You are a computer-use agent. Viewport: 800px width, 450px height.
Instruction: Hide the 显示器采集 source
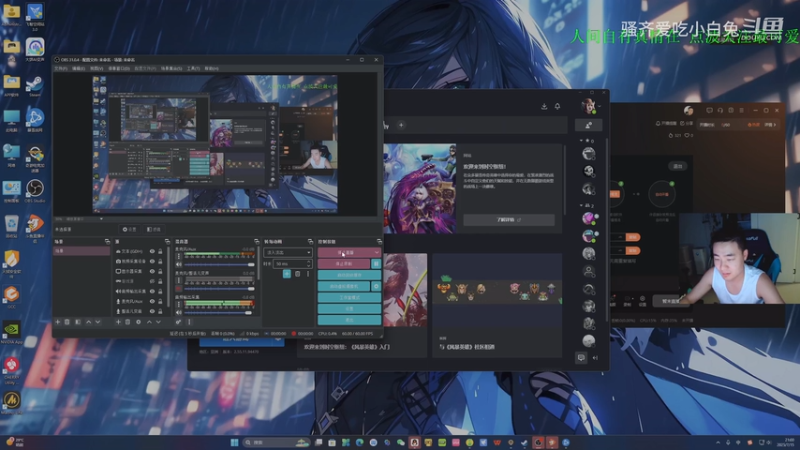coord(152,271)
